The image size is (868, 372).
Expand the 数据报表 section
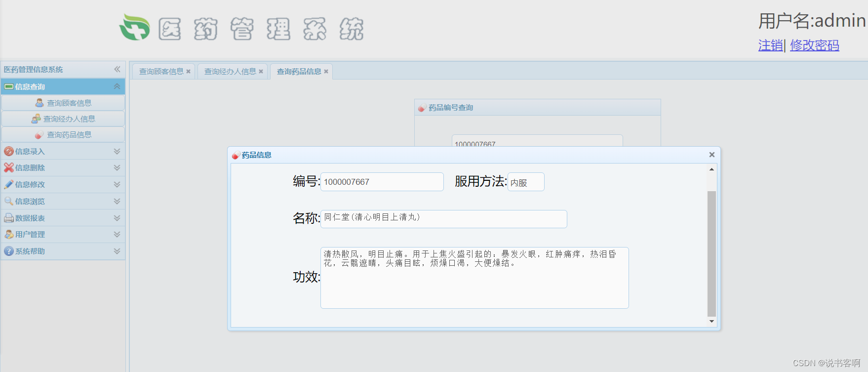117,218
